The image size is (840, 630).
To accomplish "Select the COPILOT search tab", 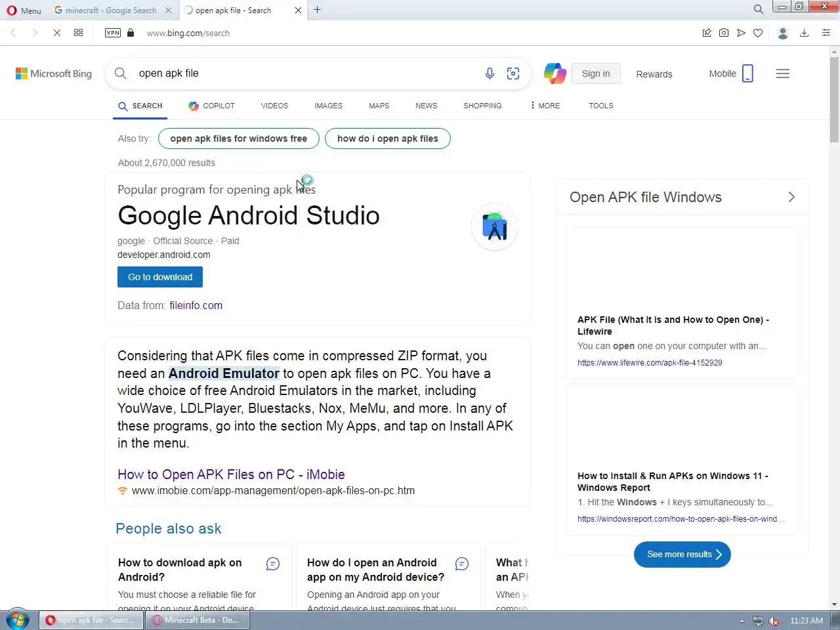I will point(211,106).
